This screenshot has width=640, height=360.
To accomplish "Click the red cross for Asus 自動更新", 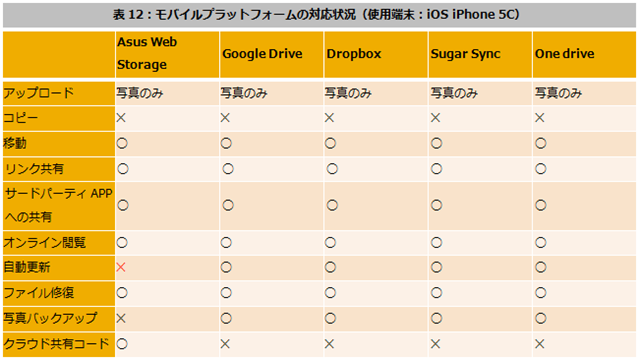I will tap(121, 267).
